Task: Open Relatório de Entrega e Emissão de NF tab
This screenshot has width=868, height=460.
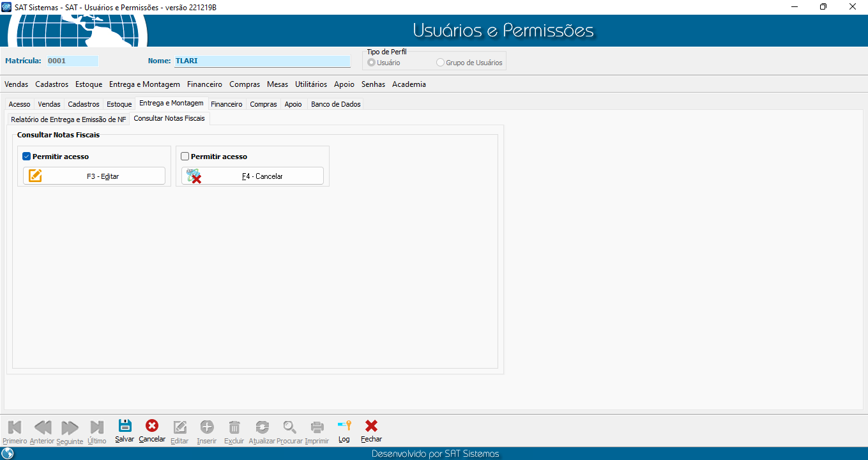Action: tap(68, 119)
